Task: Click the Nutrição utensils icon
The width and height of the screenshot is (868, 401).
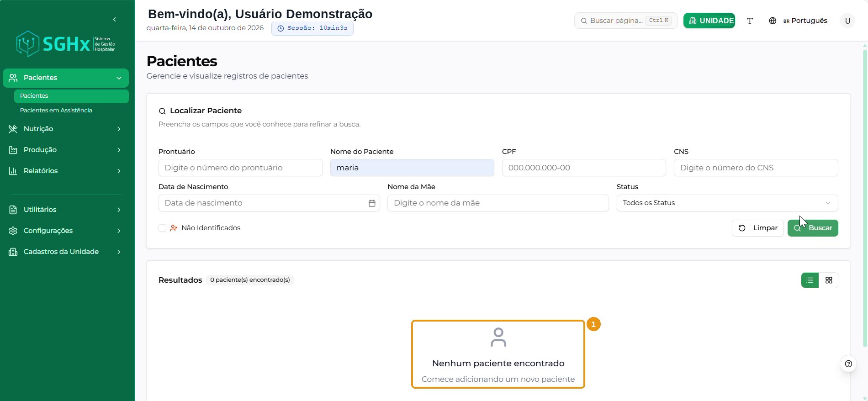Action: 13,129
